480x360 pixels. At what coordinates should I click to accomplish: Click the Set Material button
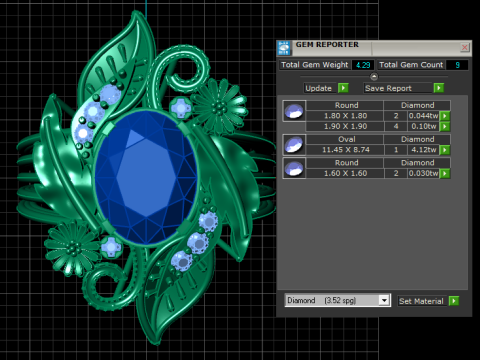pyautogui.click(x=422, y=301)
